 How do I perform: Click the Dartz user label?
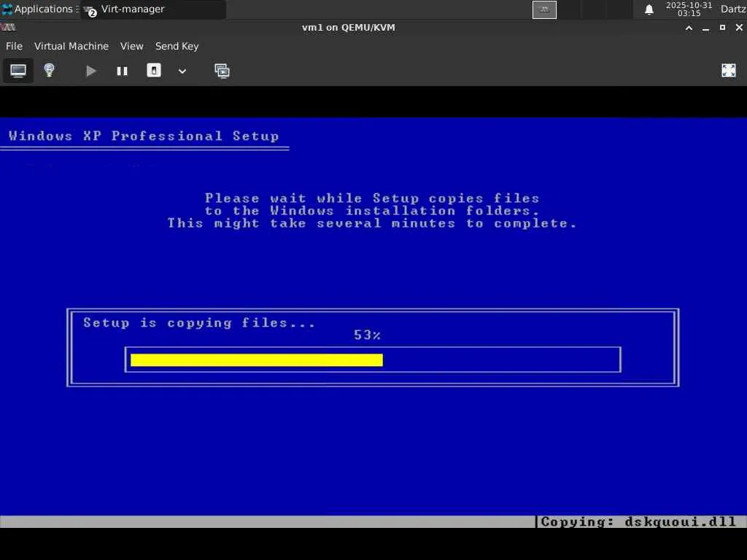732,9
